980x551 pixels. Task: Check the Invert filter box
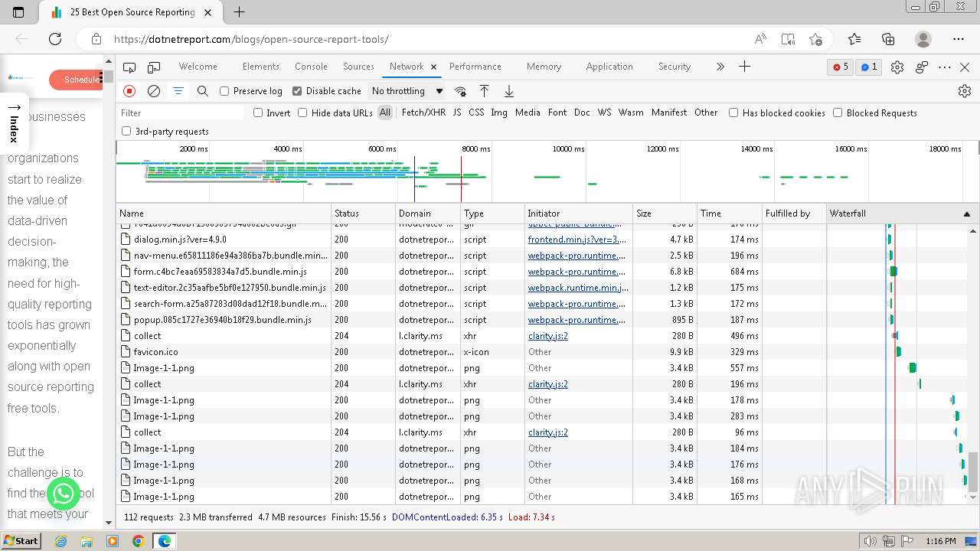click(x=258, y=112)
